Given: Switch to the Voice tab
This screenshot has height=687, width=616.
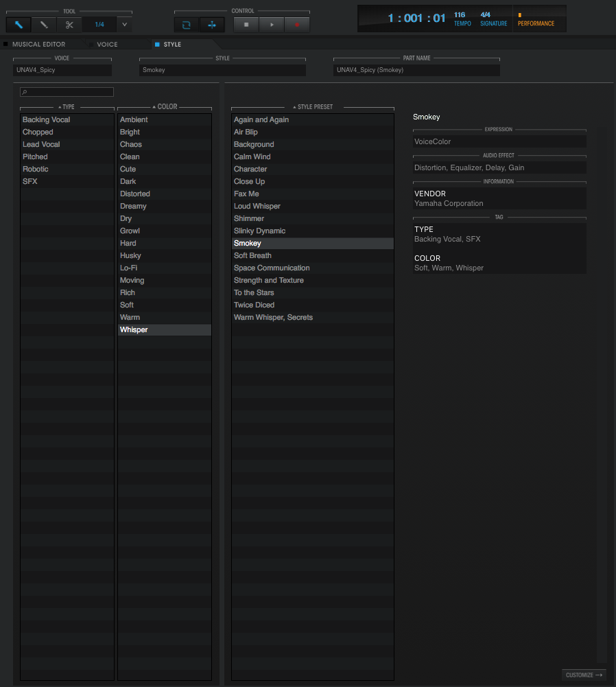Looking at the screenshot, I should pyautogui.click(x=107, y=44).
